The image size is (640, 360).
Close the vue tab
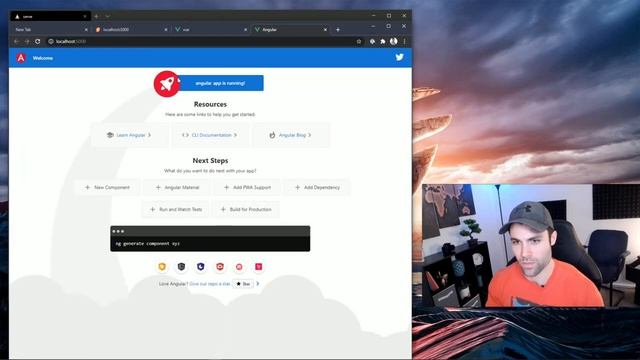point(245,30)
